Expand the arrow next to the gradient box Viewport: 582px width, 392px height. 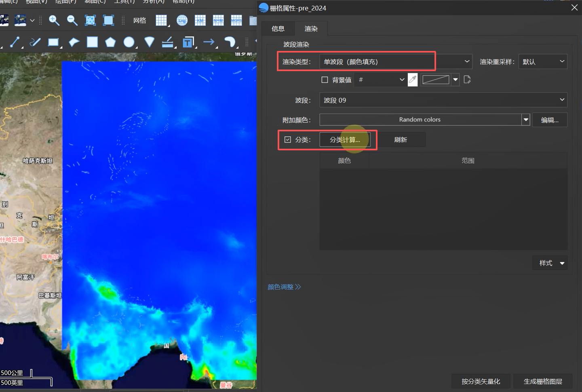coord(455,80)
